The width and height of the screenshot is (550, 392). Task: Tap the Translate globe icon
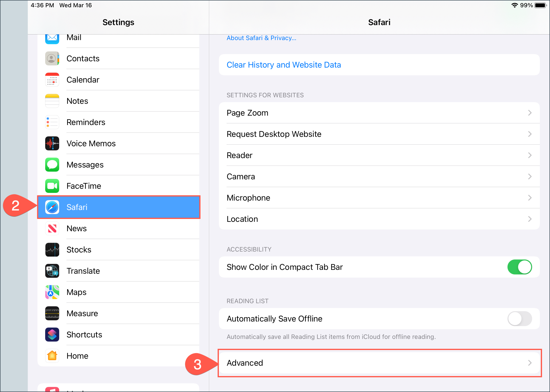click(x=52, y=271)
